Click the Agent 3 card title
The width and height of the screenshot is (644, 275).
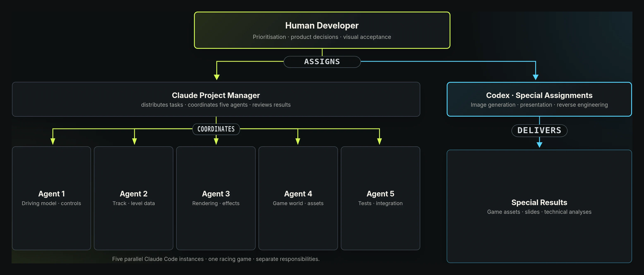216,194
